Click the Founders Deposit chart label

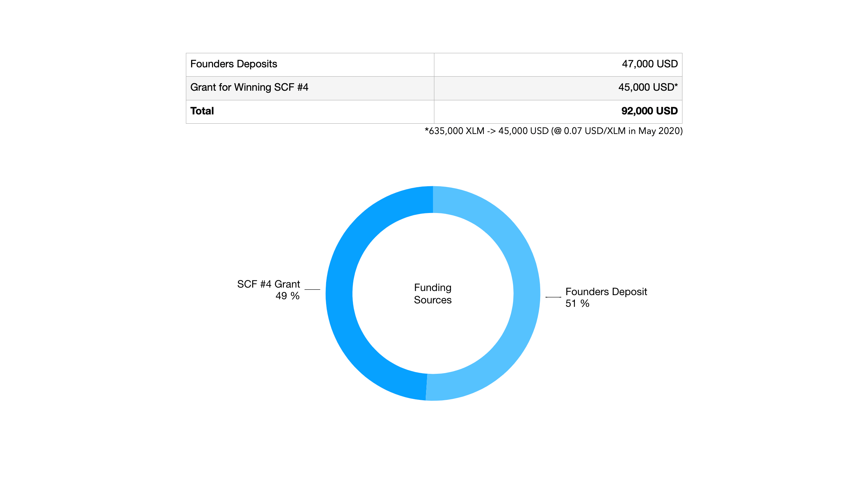click(606, 292)
